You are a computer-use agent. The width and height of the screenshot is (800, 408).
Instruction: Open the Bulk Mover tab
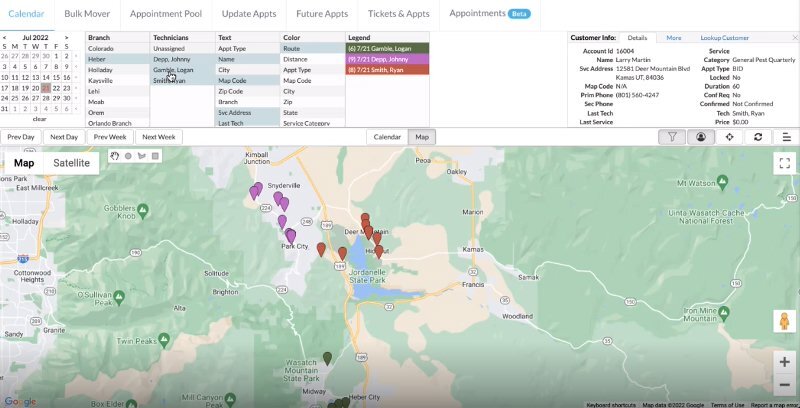click(x=87, y=14)
